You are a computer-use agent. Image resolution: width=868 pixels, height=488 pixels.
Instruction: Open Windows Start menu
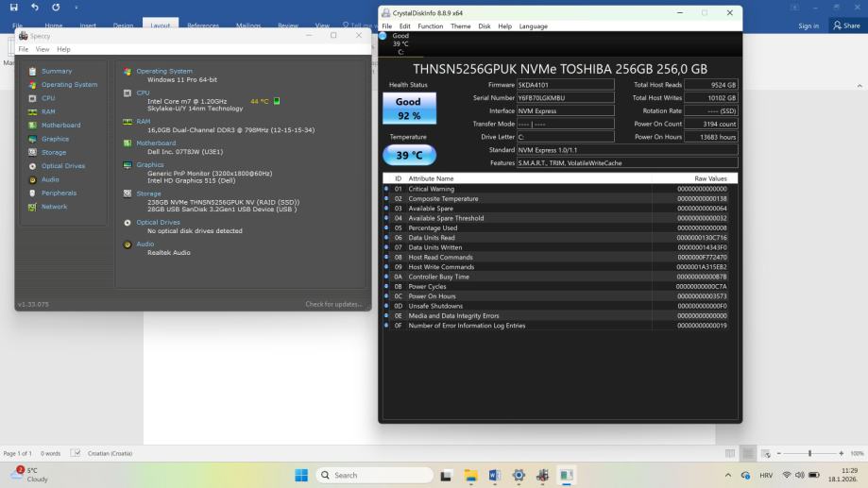coord(301,476)
